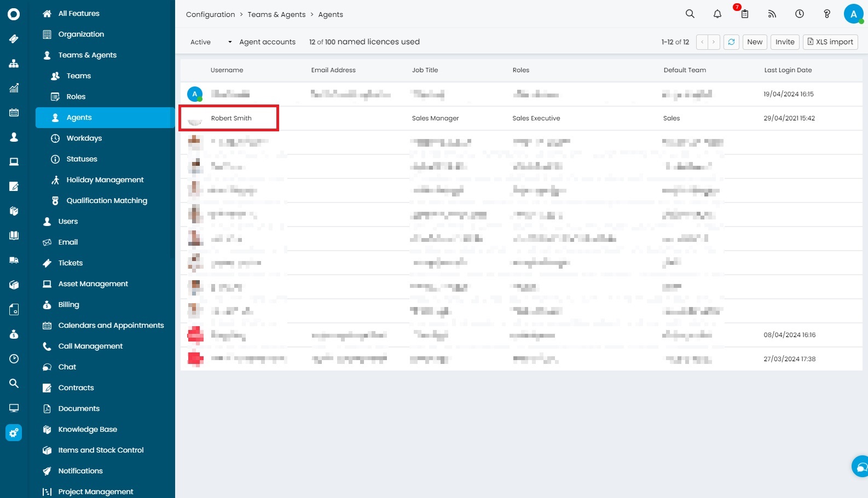Open the live chat support bubble

click(861, 467)
